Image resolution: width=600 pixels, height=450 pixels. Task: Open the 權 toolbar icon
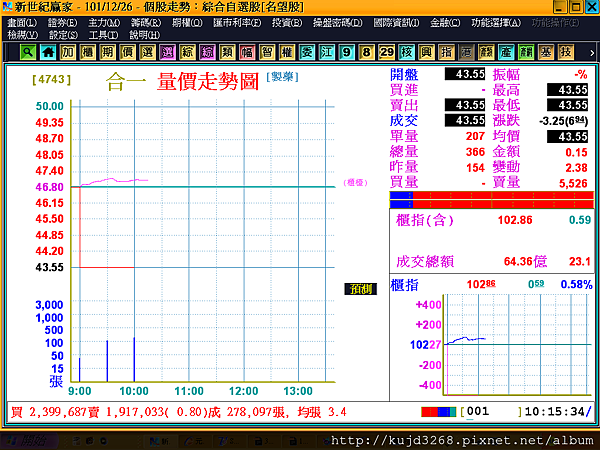pos(287,52)
